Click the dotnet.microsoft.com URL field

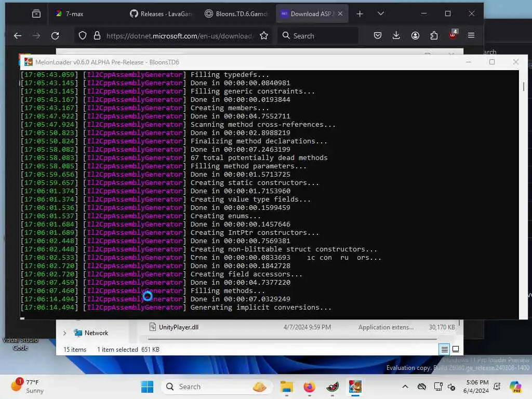[179, 36]
